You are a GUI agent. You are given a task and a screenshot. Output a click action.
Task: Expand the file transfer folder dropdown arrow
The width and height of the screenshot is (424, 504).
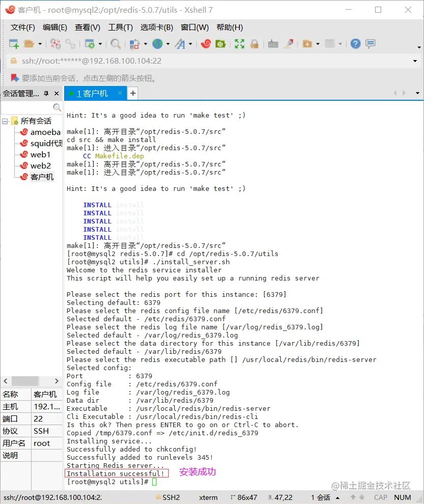pos(318,44)
